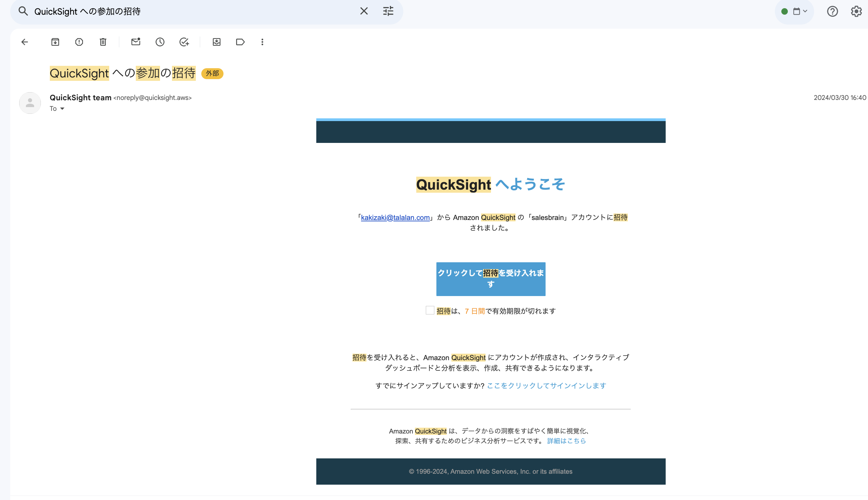Open the kakizaki@talalan.com email link
Image resolution: width=868 pixels, height=500 pixels.
395,217
